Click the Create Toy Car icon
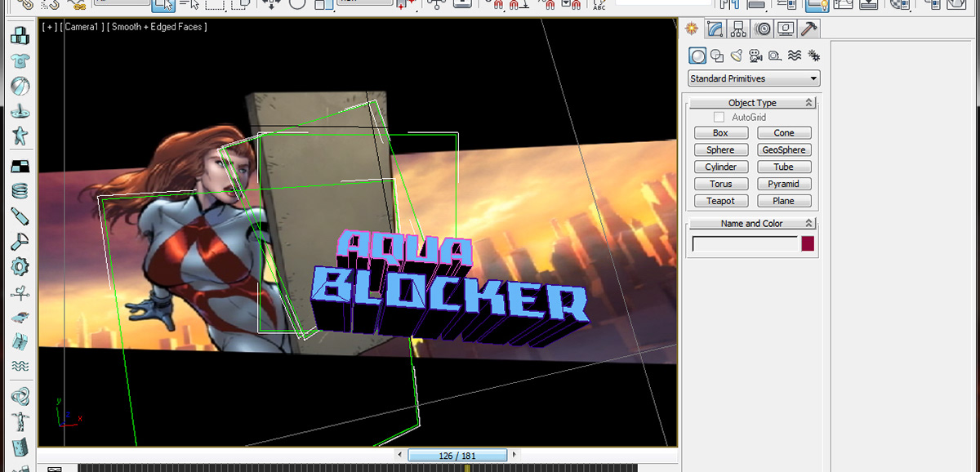This screenshot has height=472, width=980. coord(20,317)
